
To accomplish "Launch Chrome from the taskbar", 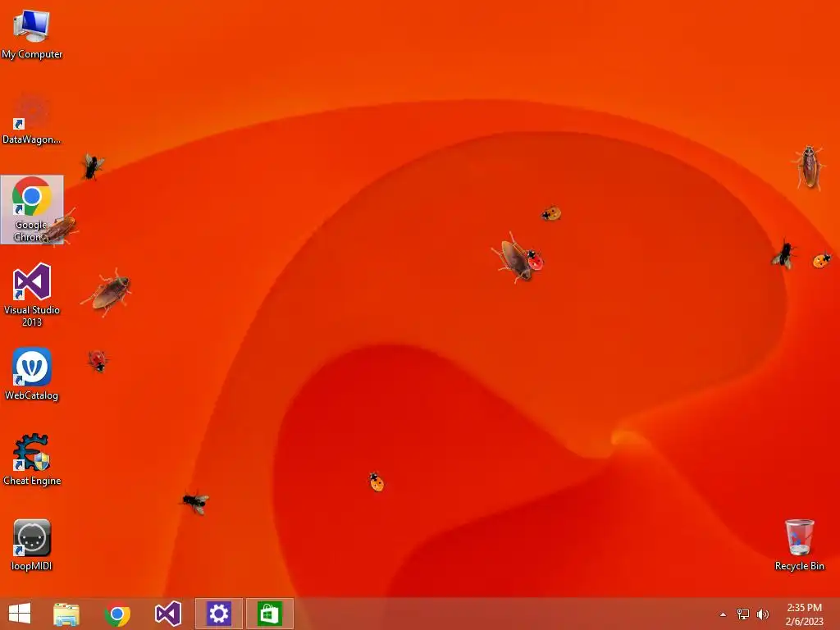I will 117,614.
